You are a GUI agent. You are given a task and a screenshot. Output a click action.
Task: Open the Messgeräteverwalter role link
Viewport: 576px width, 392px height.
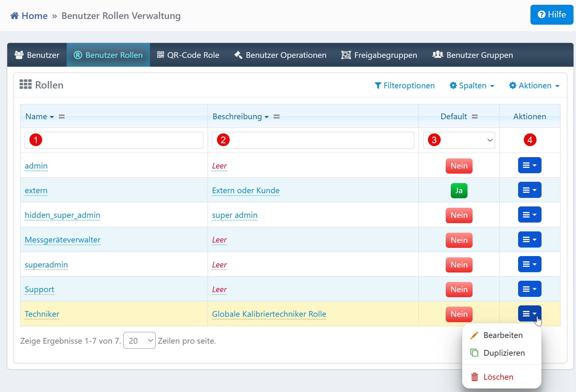[x=63, y=240]
